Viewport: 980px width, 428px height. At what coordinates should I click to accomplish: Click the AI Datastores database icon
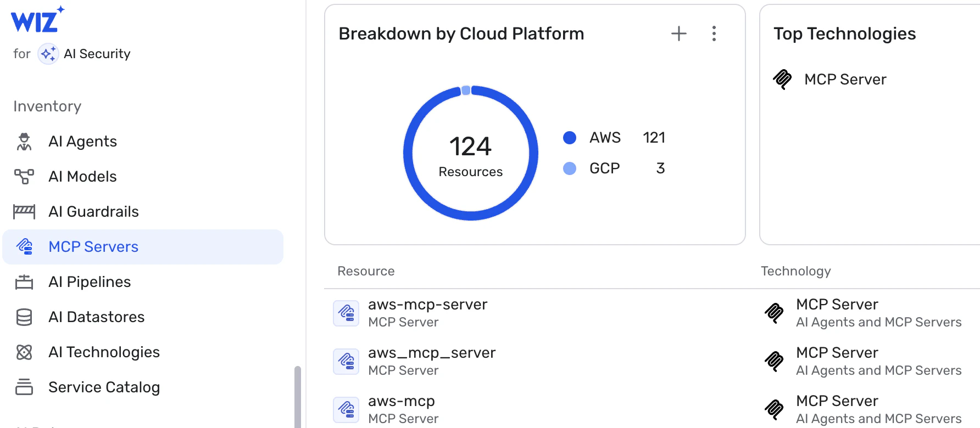(x=24, y=317)
